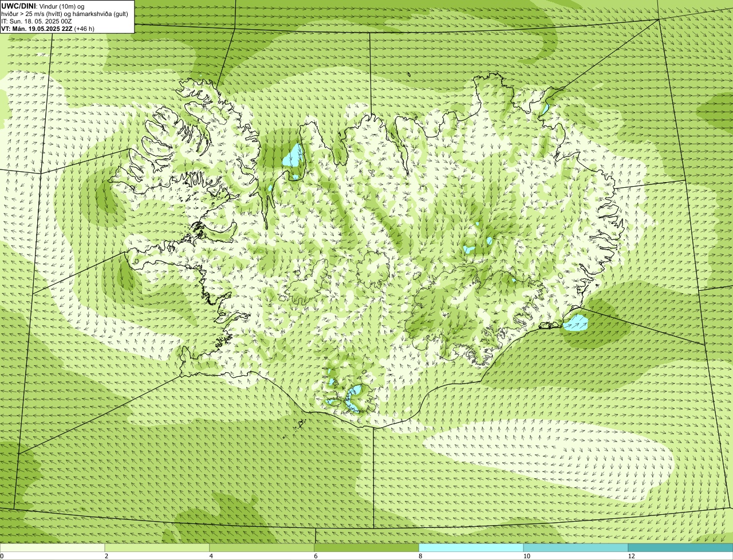
Task: Click the '0' tick label on the scale
Action: (x=2, y=556)
